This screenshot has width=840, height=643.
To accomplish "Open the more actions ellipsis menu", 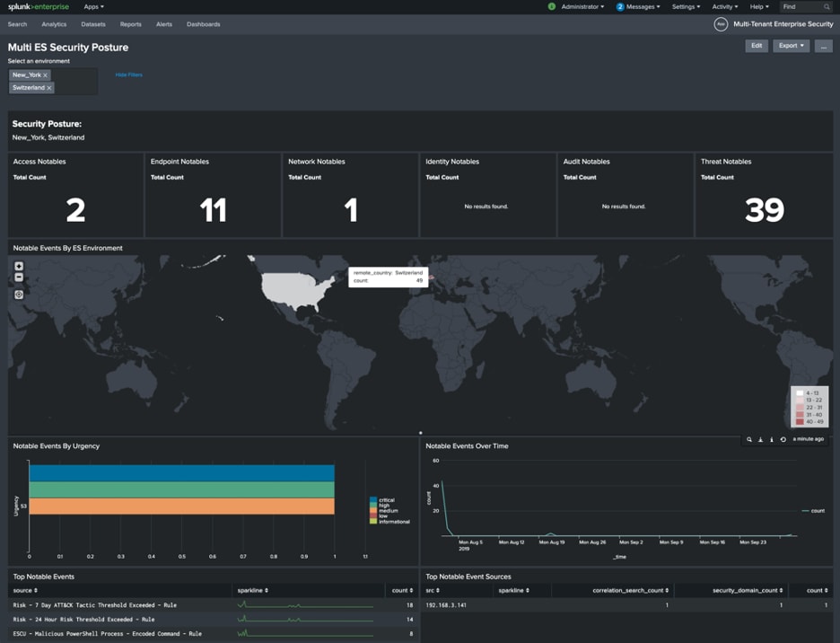I will click(x=823, y=46).
